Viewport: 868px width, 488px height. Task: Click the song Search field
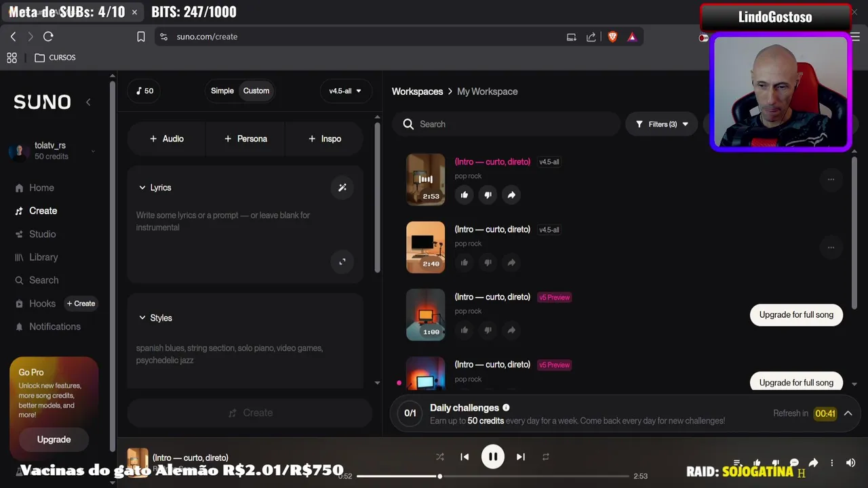[x=507, y=124]
